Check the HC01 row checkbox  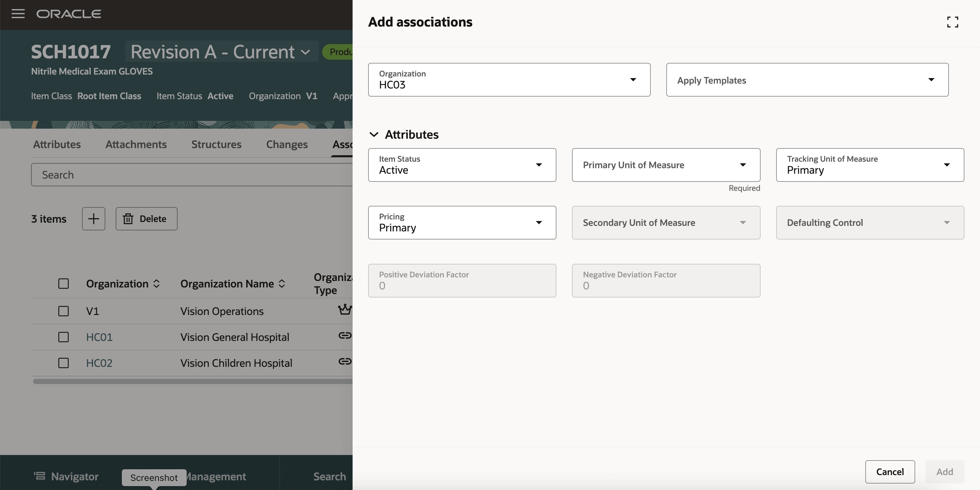(x=64, y=337)
